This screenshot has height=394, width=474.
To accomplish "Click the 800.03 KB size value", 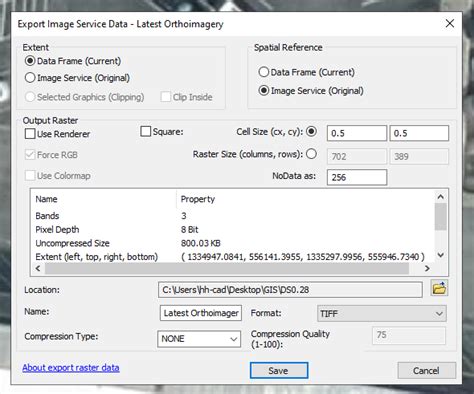I will [x=201, y=243].
